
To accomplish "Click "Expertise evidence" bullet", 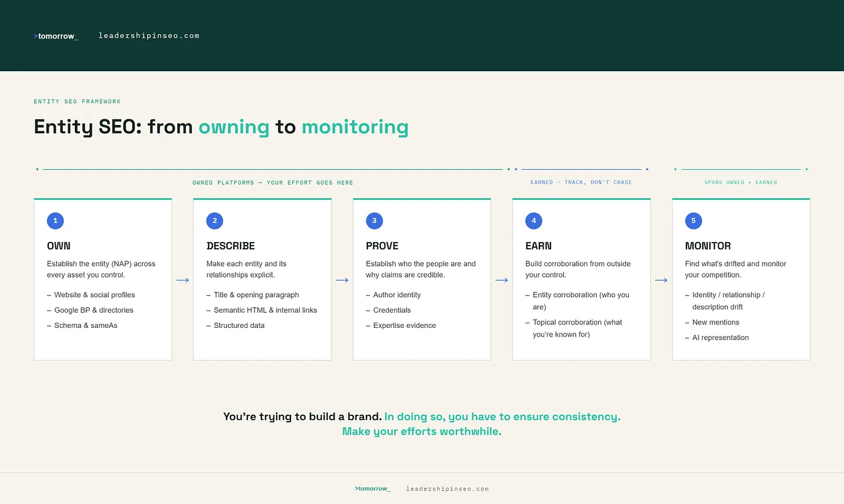I will [405, 326].
